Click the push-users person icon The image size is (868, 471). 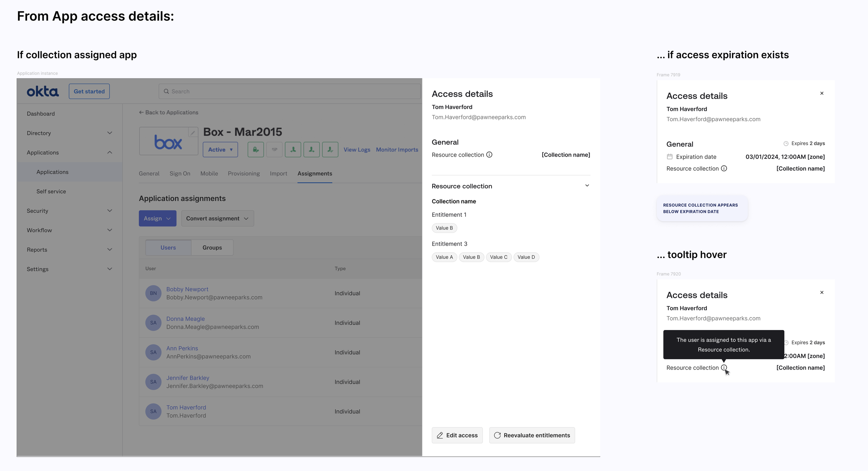tap(311, 149)
